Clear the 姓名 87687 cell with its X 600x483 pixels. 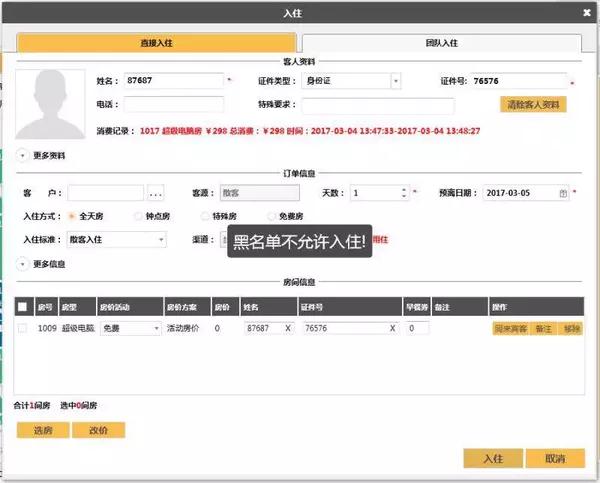(288, 328)
